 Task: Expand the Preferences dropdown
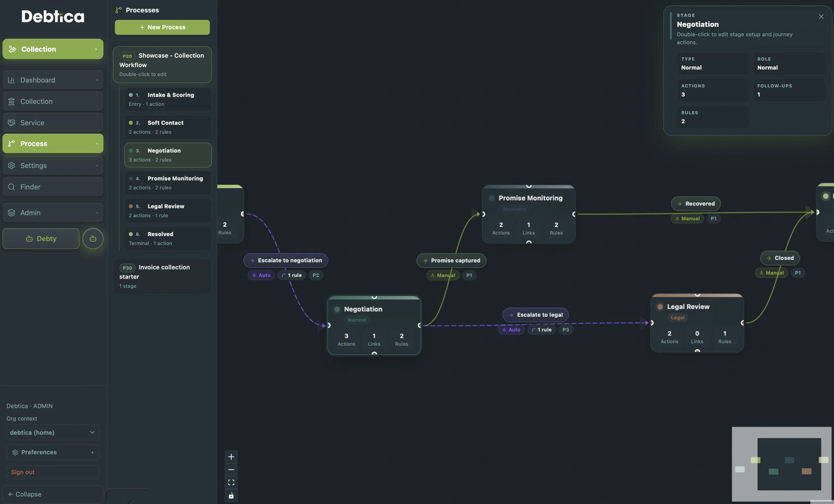(x=53, y=452)
